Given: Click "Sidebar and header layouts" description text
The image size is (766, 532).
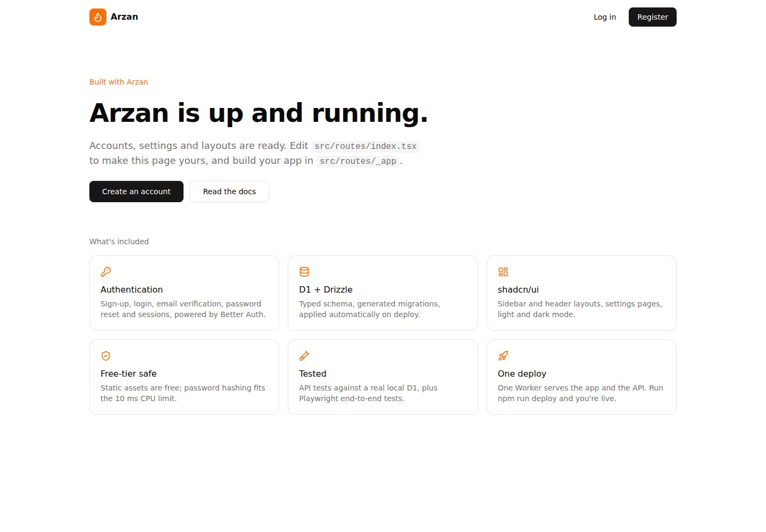Looking at the screenshot, I should click(x=580, y=309).
